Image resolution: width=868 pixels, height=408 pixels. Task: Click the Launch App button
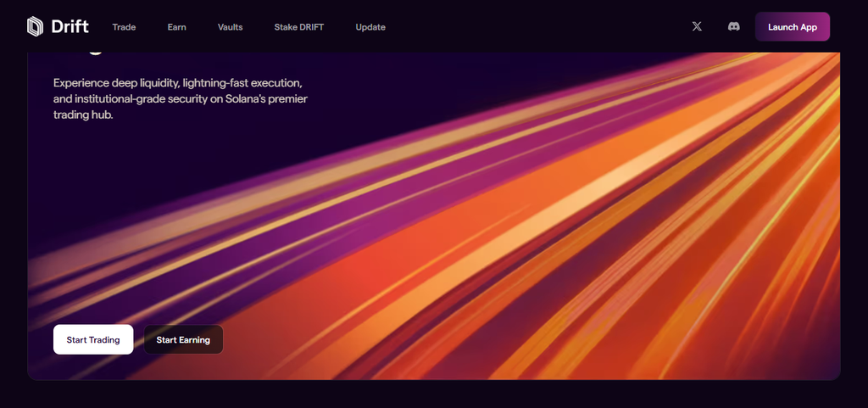(793, 27)
